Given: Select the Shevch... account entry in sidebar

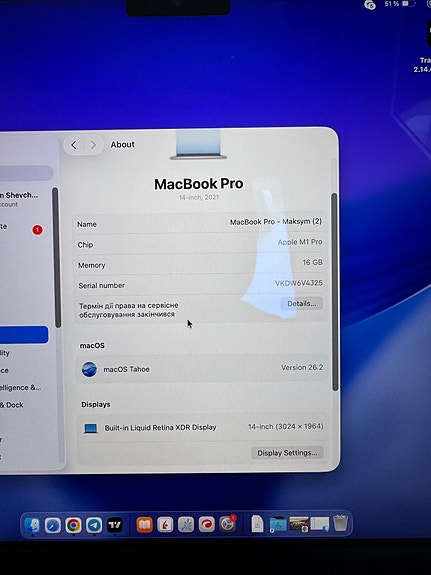Looking at the screenshot, I should [x=20, y=199].
